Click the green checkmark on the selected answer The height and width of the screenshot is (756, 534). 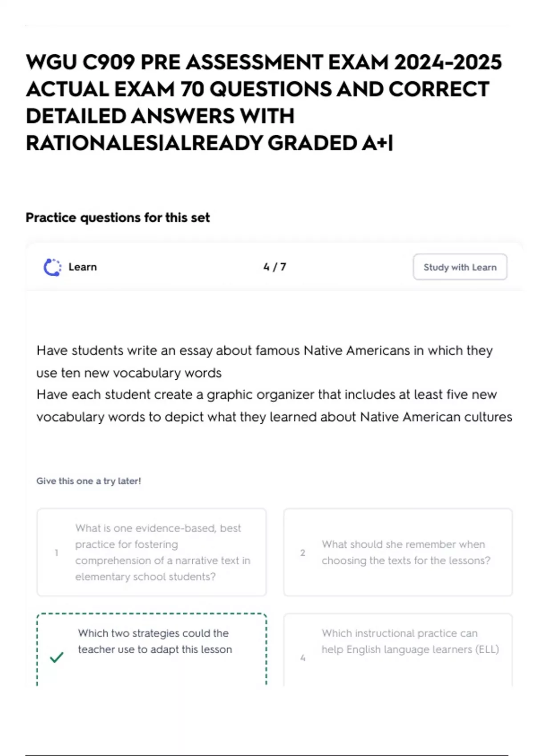[x=57, y=657]
